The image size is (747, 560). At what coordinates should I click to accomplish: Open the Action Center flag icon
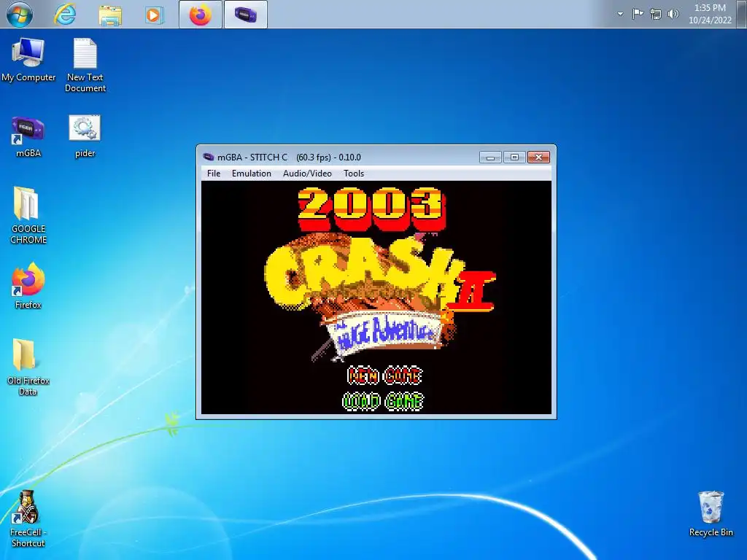(x=638, y=14)
